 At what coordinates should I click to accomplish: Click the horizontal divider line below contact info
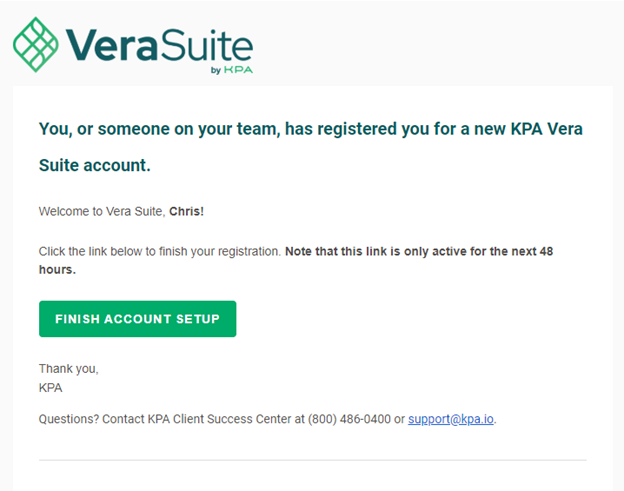(x=313, y=460)
